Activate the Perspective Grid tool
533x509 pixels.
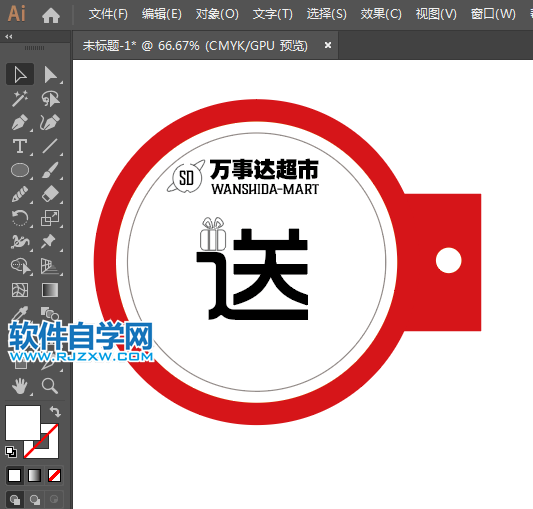[x=50, y=266]
